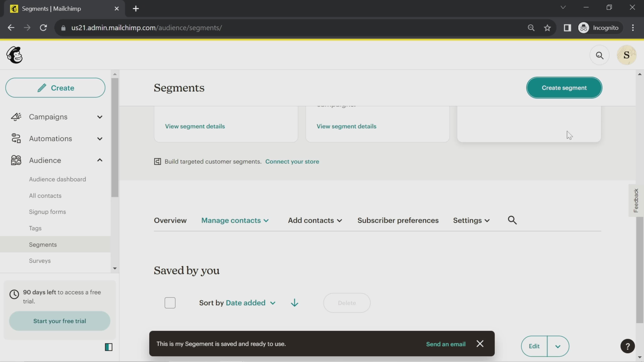Image resolution: width=644 pixels, height=362 pixels.
Task: Open the Campaigns section icon
Action: (16, 116)
